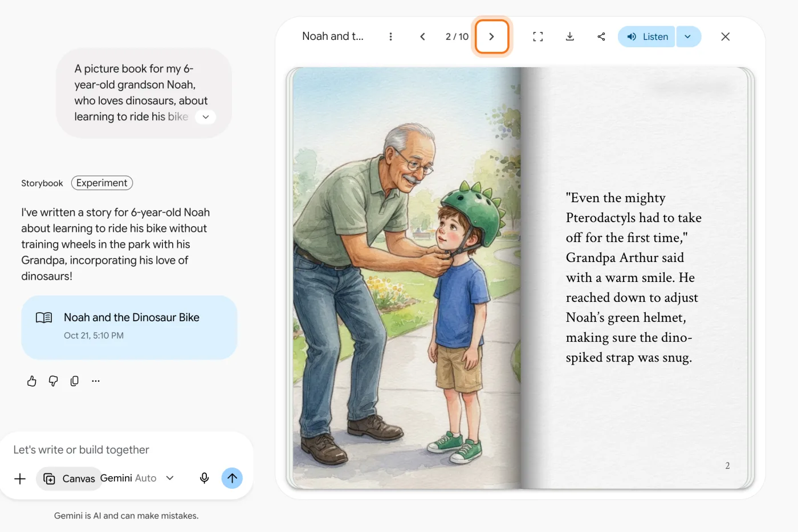This screenshot has width=798, height=532.
Task: Listen to the storybook narration
Action: point(646,36)
